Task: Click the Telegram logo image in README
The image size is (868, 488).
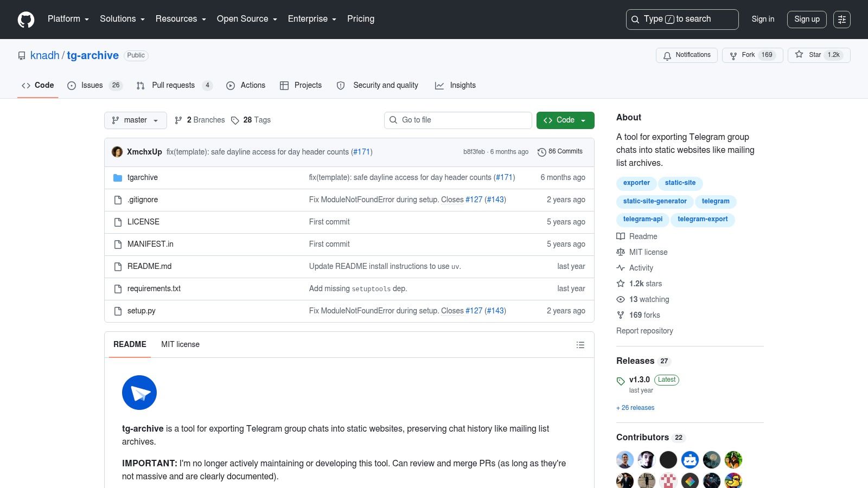Action: [139, 393]
